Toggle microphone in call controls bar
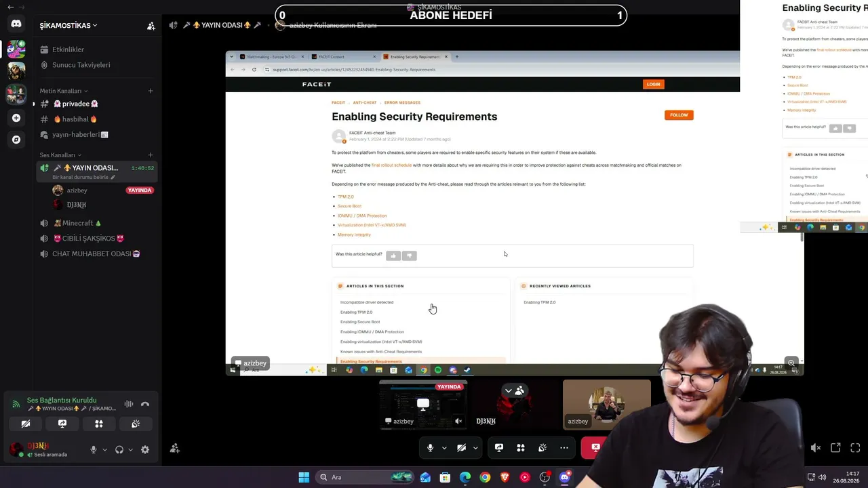The image size is (868, 488). [x=430, y=448]
